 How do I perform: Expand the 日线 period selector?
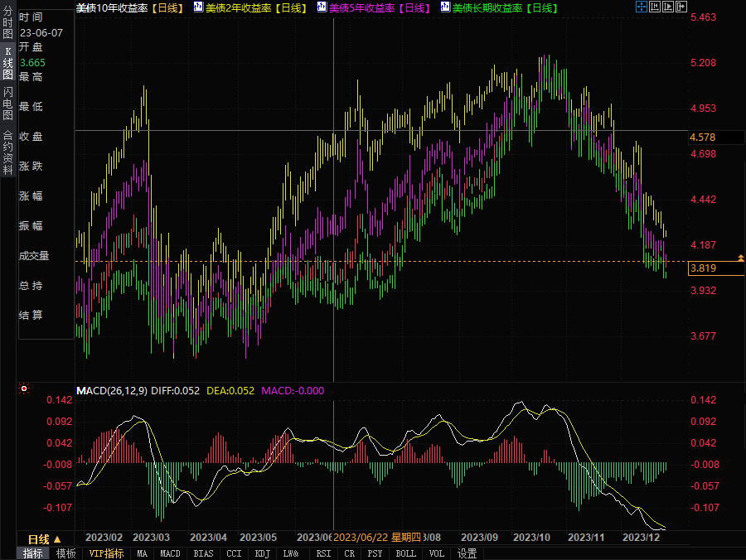(45, 538)
